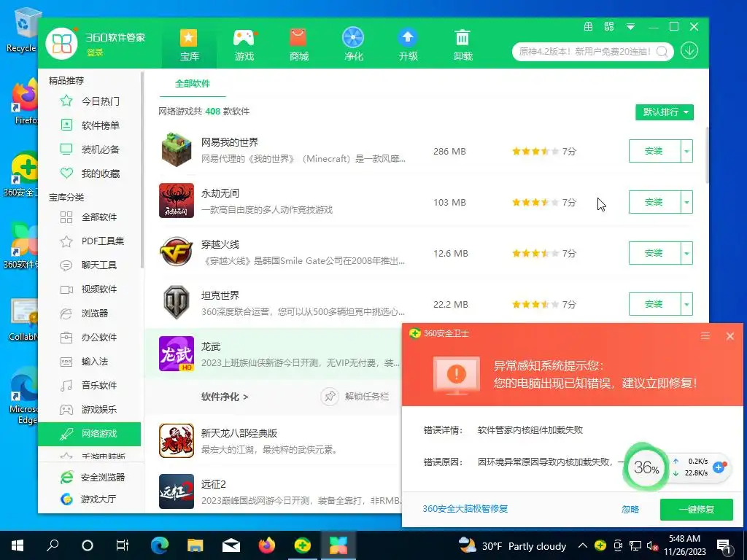Screen dimensions: 747x560
Task: Select 视频软件 category
Action: 90,289
